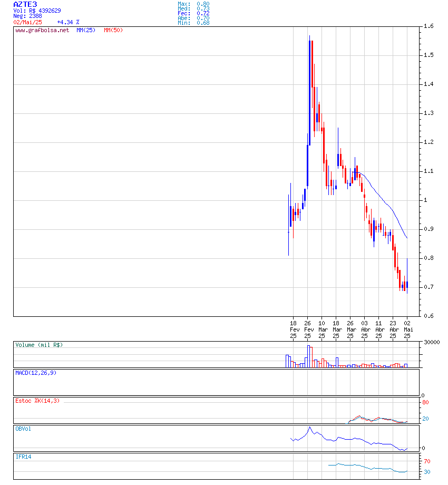Click the 0.7 price axis label
Image resolution: width=448 pixels, height=485 pixels.
pos(428,287)
